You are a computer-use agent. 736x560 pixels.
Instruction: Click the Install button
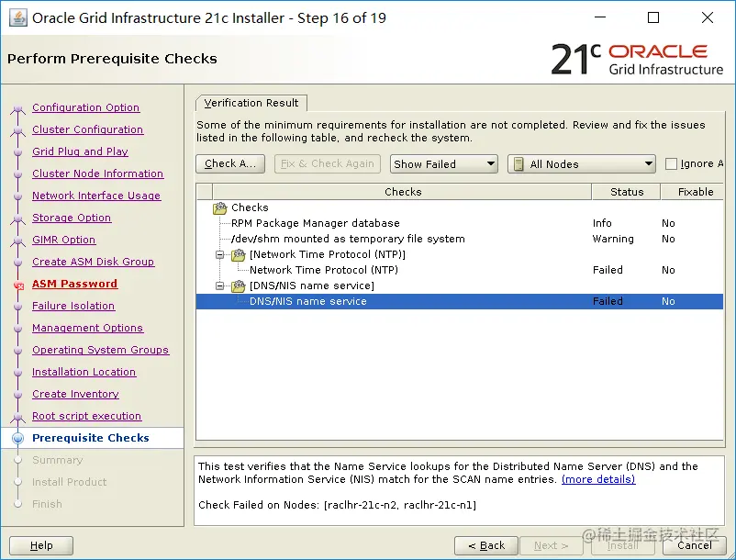pyautogui.click(x=623, y=545)
